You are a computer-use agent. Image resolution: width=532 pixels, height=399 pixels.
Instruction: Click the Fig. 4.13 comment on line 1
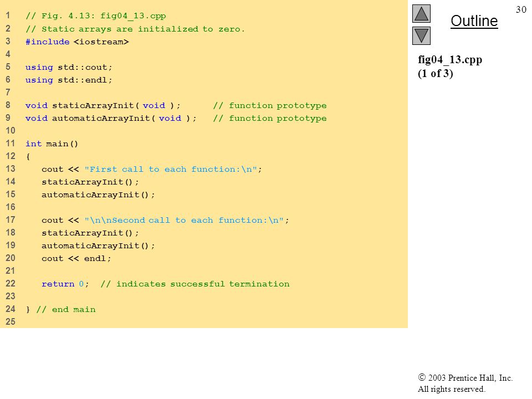point(96,16)
